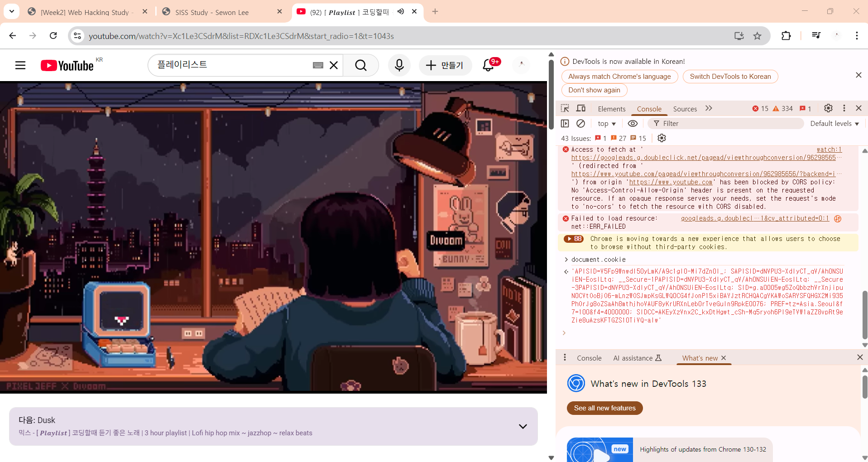This screenshot has width=868, height=462.
Task: Click the YouTube search magnifier button
Action: coord(360,66)
